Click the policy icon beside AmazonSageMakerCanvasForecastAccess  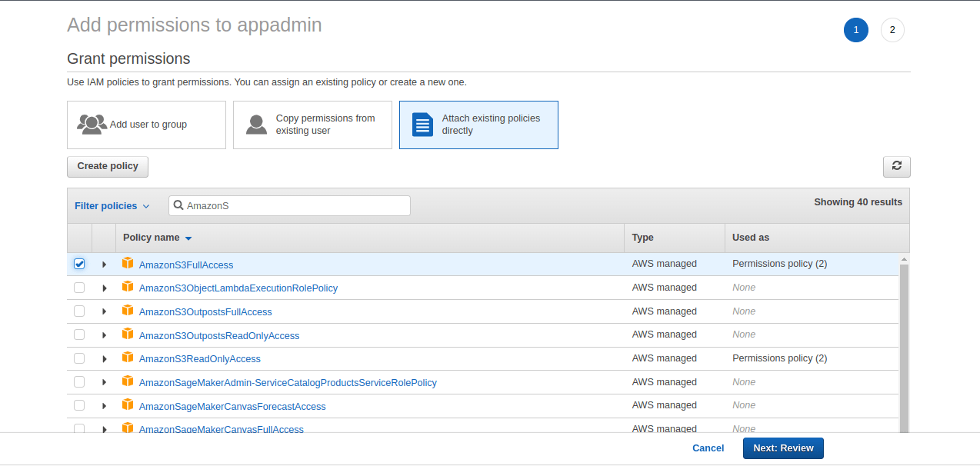click(x=128, y=405)
